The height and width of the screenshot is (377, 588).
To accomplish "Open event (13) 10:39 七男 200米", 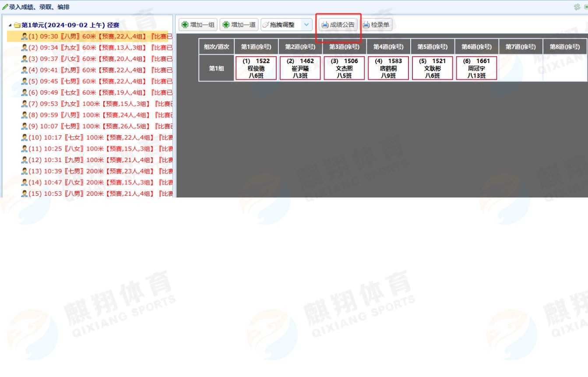I will pos(96,171).
